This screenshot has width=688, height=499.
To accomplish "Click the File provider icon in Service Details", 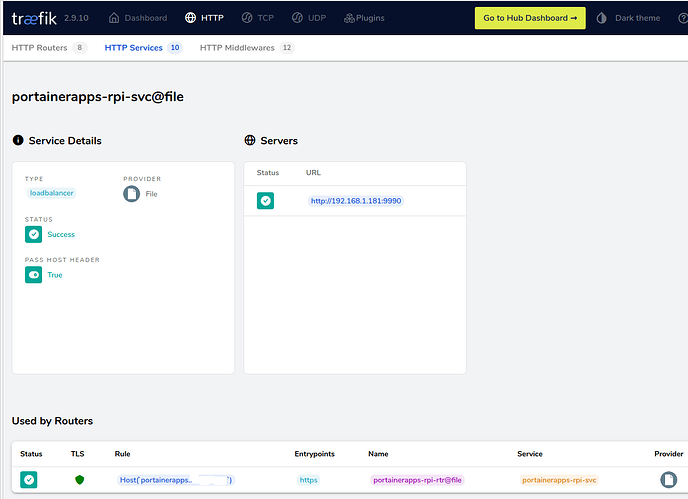I will (x=131, y=194).
